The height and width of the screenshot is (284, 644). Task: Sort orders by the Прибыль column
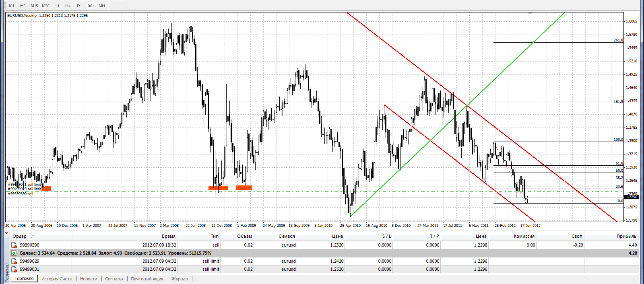(627, 236)
